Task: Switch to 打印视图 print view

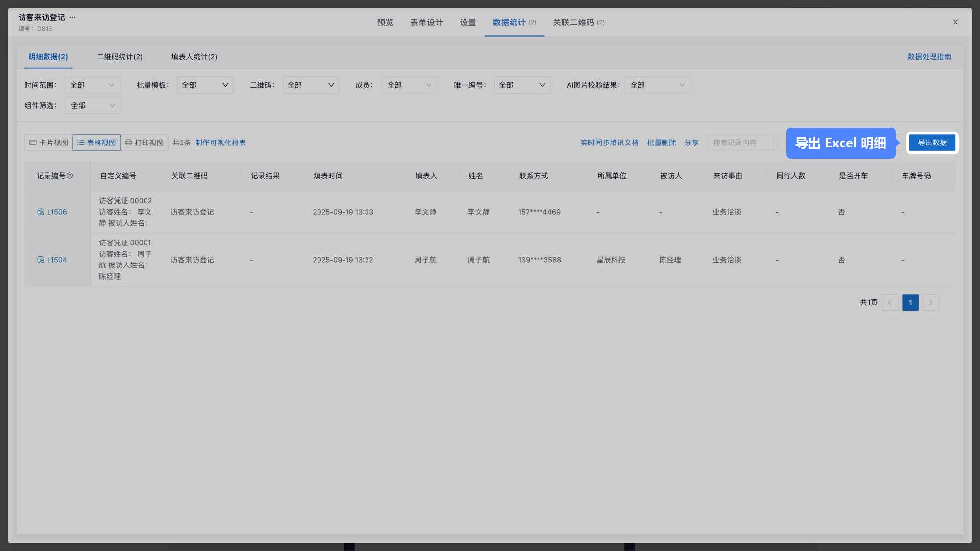Action: tap(144, 143)
